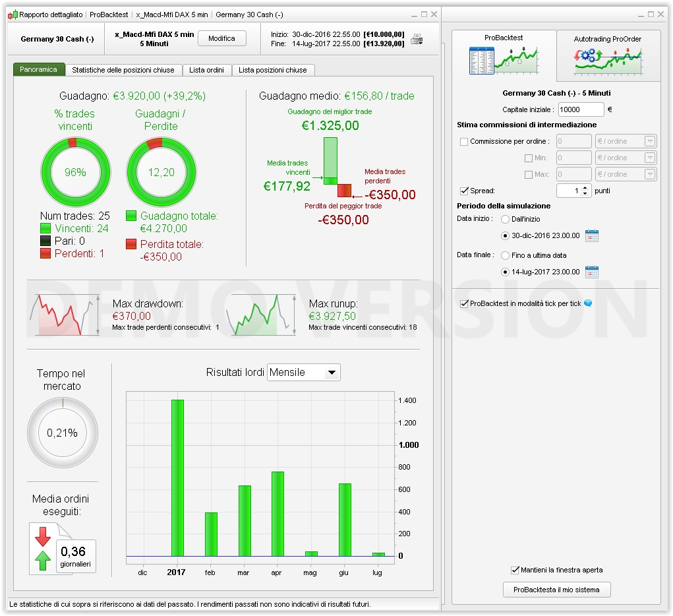This screenshot has width=673, height=616.
Task: Open Statistiche delle posizioni chiuse tab
Action: click(123, 70)
